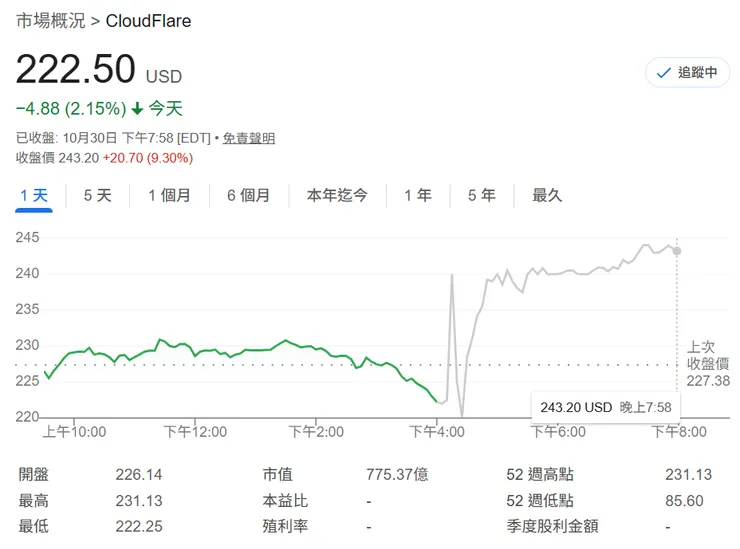Click the 開盤 value 226.14
The height and width of the screenshot is (549, 740).
pos(139,474)
